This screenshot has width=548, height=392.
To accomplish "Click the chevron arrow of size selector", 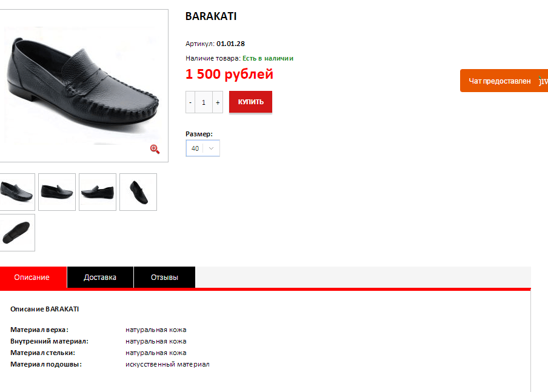I will pyautogui.click(x=211, y=148).
